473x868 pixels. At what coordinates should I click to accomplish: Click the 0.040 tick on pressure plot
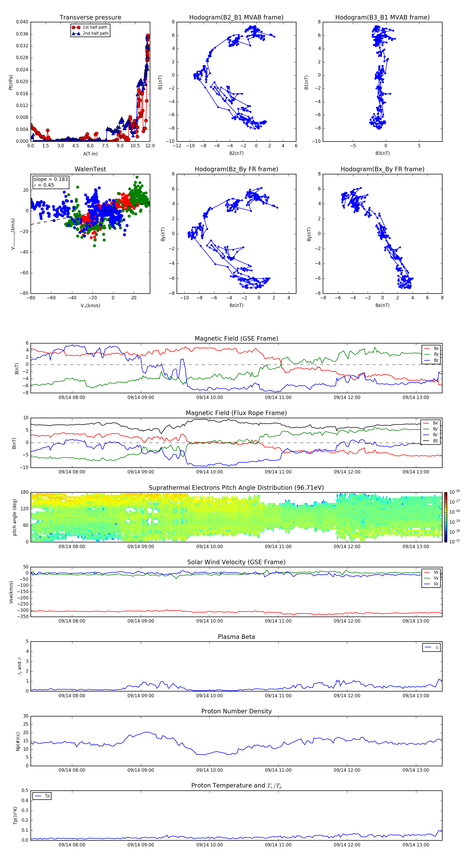22,22
